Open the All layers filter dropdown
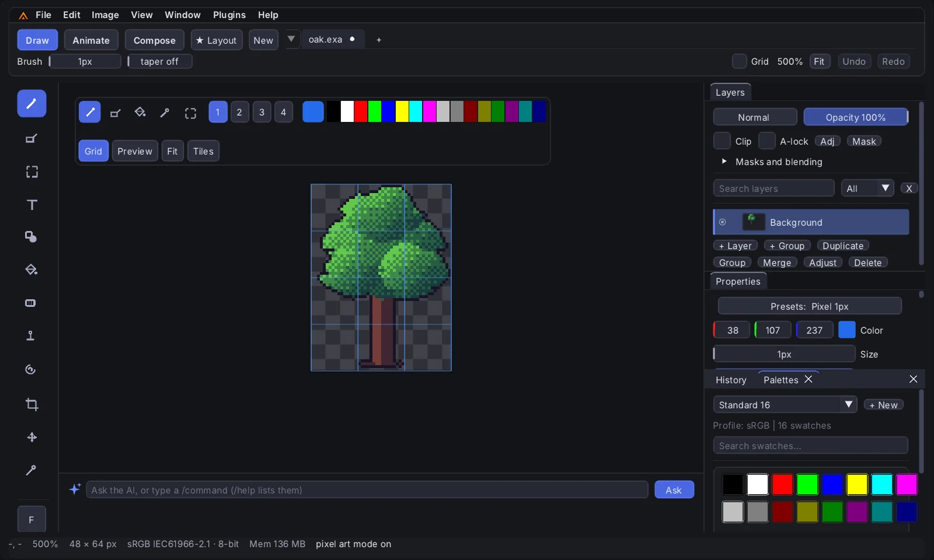This screenshot has height=560, width=934. (867, 188)
